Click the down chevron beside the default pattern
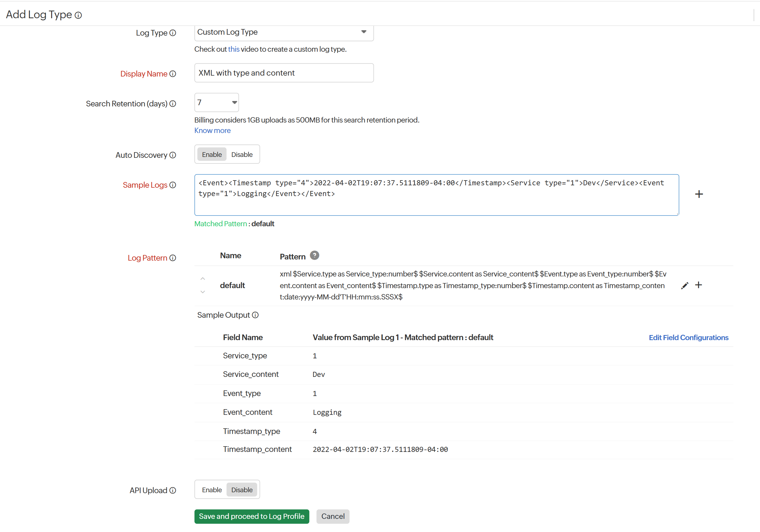This screenshot has width=760, height=532. [202, 292]
